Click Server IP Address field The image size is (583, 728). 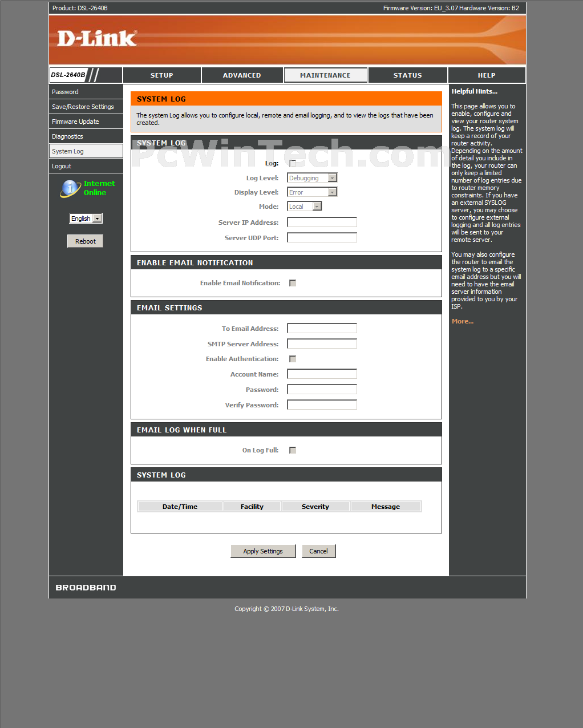(x=322, y=223)
